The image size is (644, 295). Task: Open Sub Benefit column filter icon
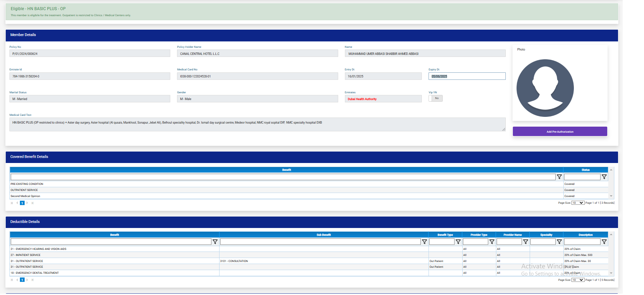tap(424, 242)
